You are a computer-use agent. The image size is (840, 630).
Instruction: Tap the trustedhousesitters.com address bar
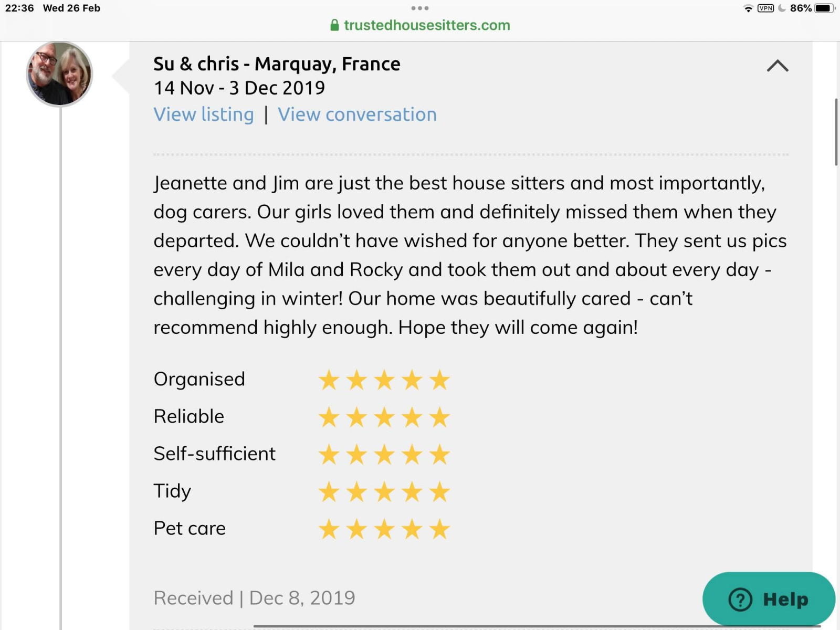click(426, 25)
